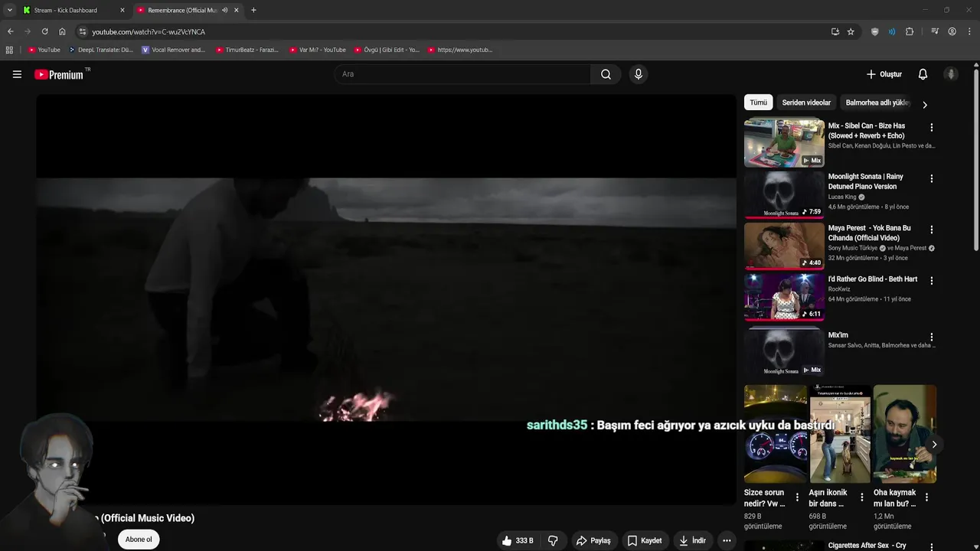Image resolution: width=980 pixels, height=551 pixels.
Task: Select the Tümü filter chip
Action: [758, 103]
